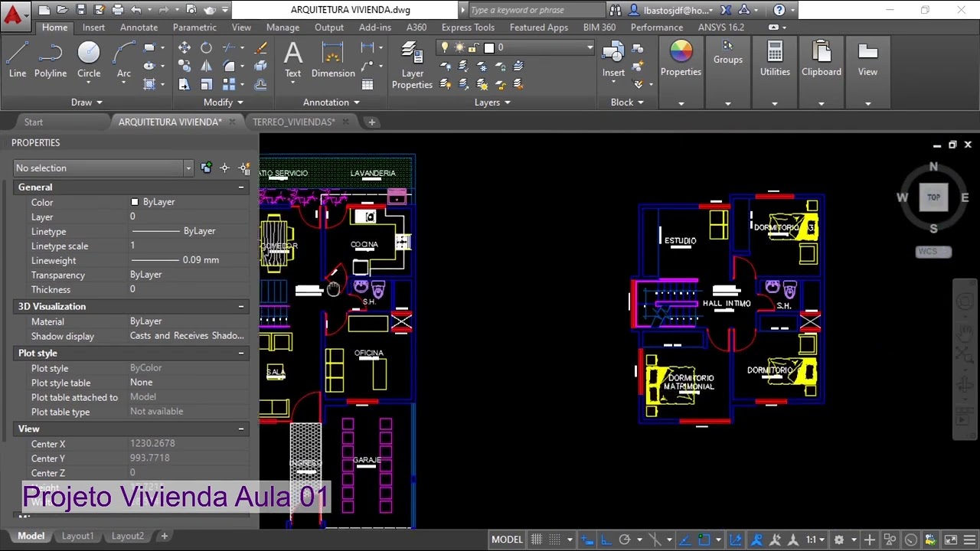The width and height of the screenshot is (980, 551).
Task: Choose the Offset tool in Modify panel
Action: click(x=260, y=84)
